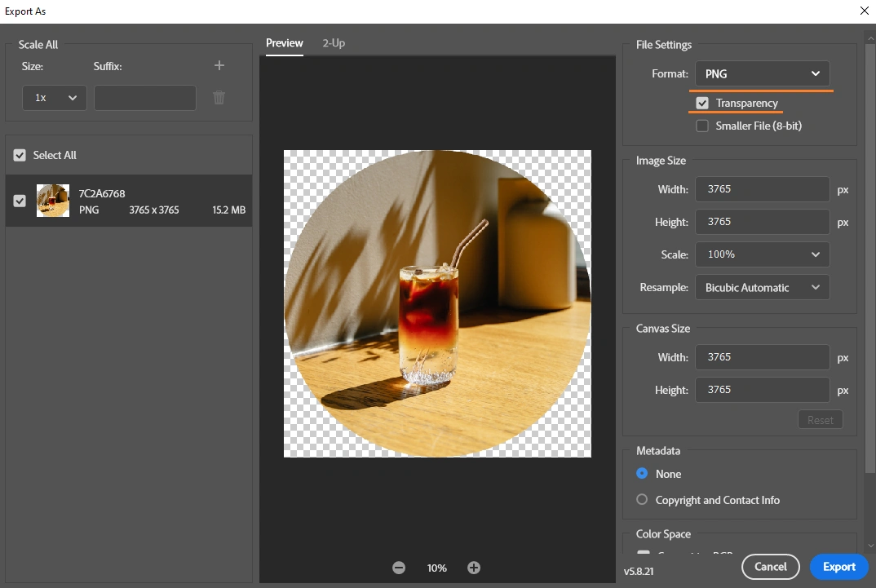Uncheck the 7C2A6768 file checkbox

point(19,200)
